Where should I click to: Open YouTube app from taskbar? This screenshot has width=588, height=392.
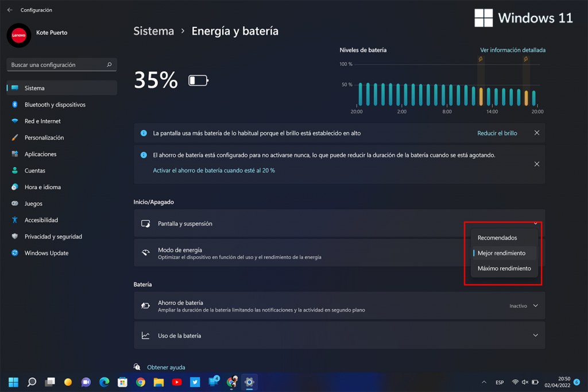click(x=177, y=382)
